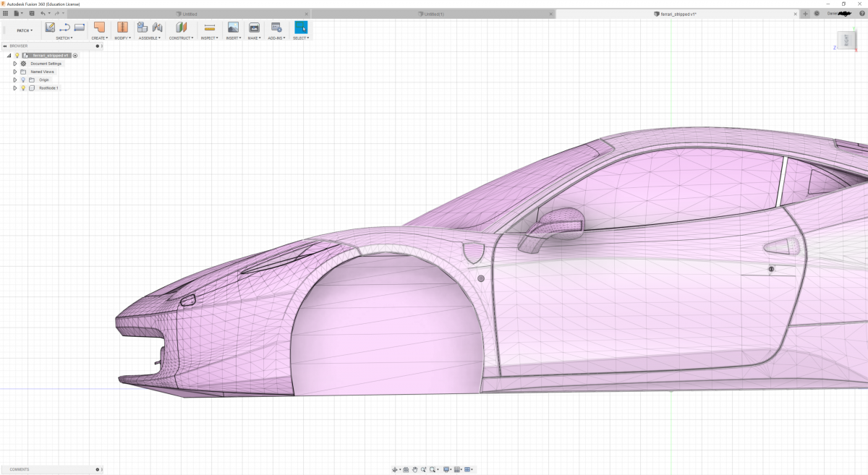The height and width of the screenshot is (475, 868).
Task: Switch to the first Untitled tab
Action: click(x=189, y=14)
